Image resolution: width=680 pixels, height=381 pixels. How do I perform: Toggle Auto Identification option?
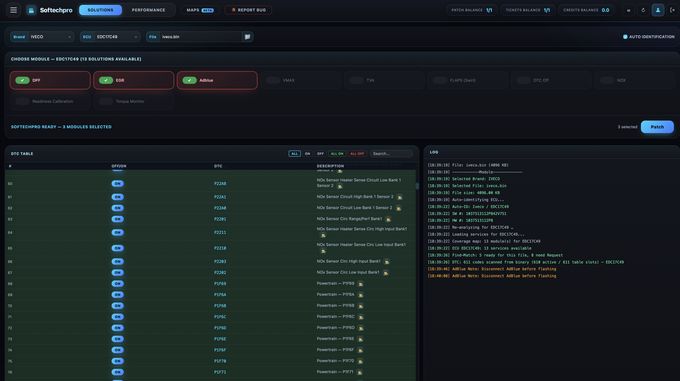(648, 37)
